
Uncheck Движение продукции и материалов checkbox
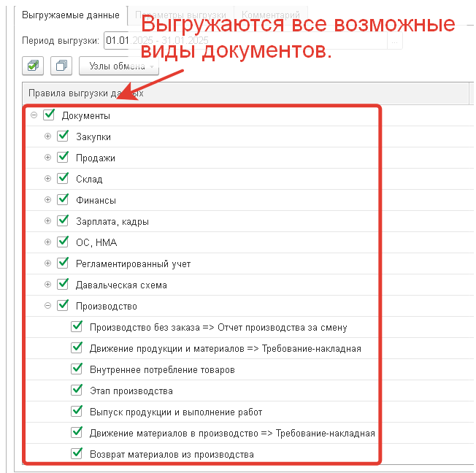coord(77,347)
